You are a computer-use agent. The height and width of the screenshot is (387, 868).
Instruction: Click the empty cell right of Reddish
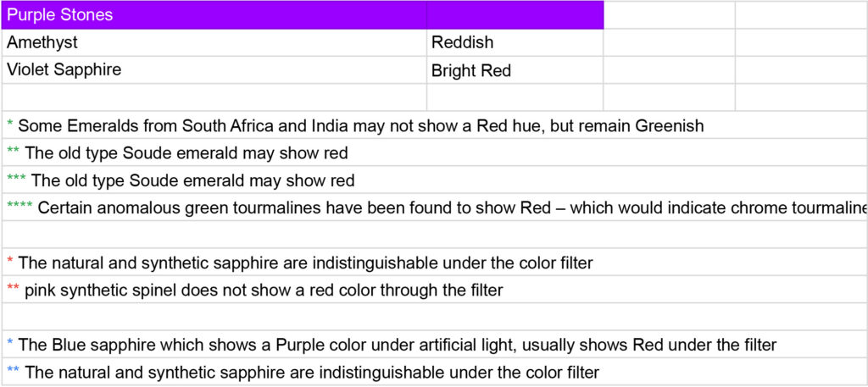coord(669,42)
